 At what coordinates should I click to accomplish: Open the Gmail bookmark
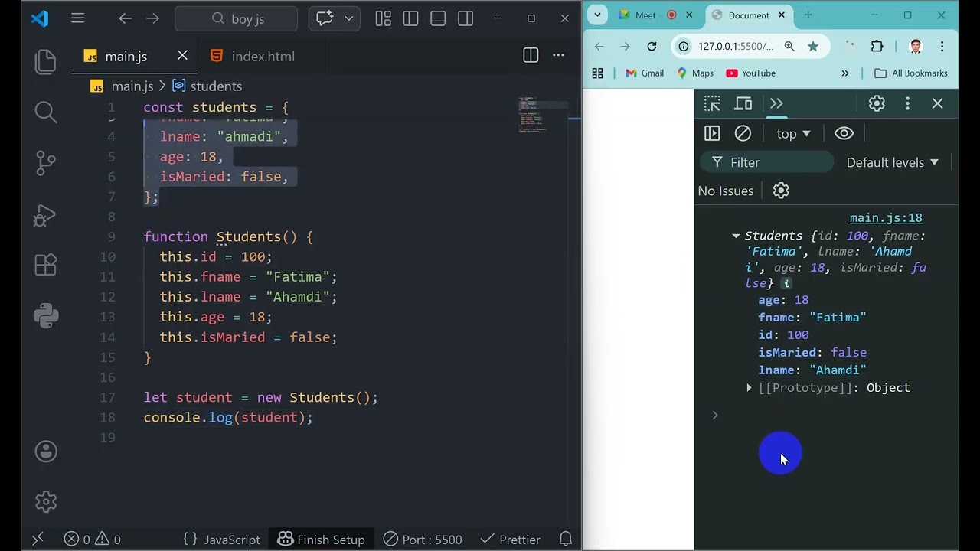click(645, 73)
